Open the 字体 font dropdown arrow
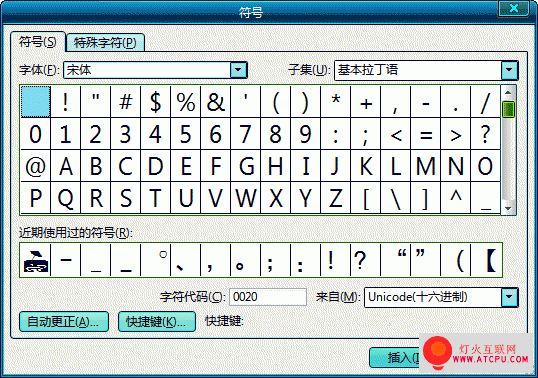Screen dimensions: 538x378 point(238,70)
